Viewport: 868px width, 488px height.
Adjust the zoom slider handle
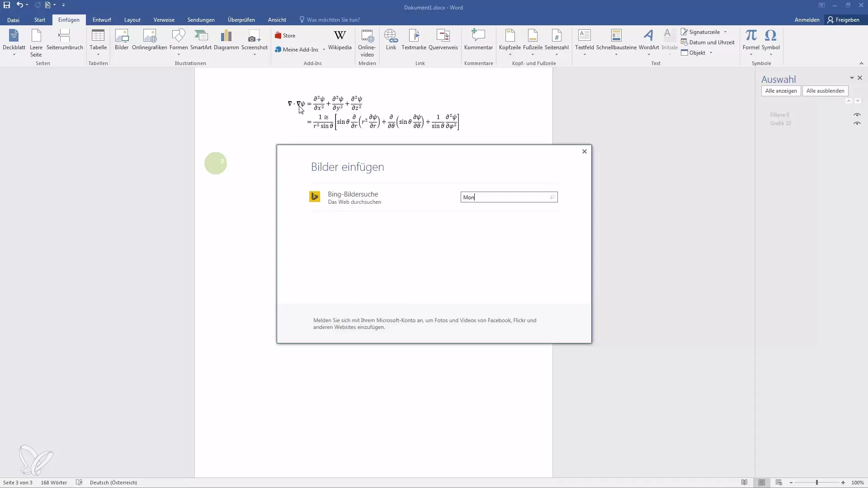click(x=817, y=483)
